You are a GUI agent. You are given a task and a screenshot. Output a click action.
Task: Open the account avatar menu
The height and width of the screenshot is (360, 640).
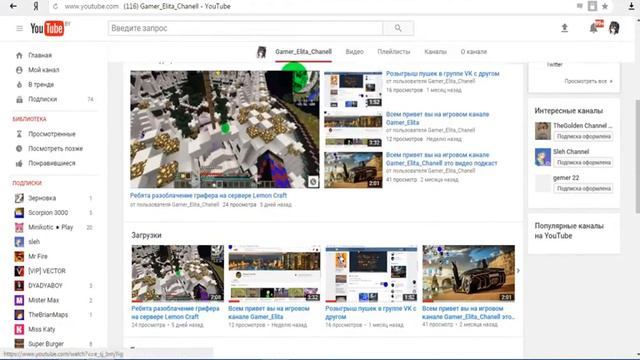[614, 28]
